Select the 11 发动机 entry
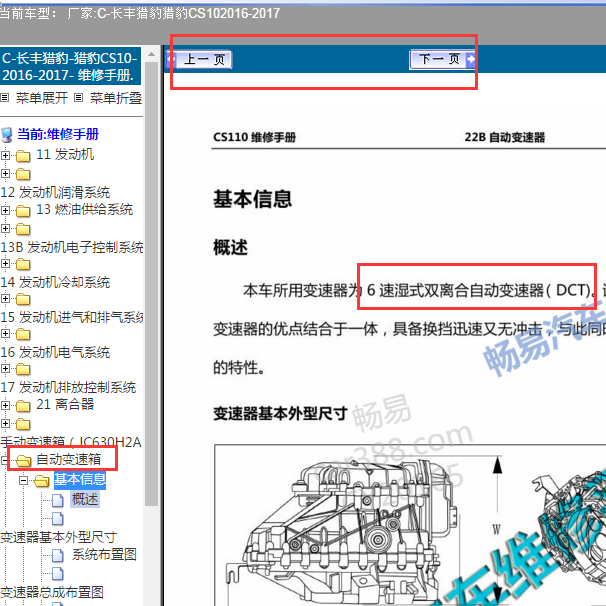Image resolution: width=606 pixels, height=606 pixels. point(65,155)
